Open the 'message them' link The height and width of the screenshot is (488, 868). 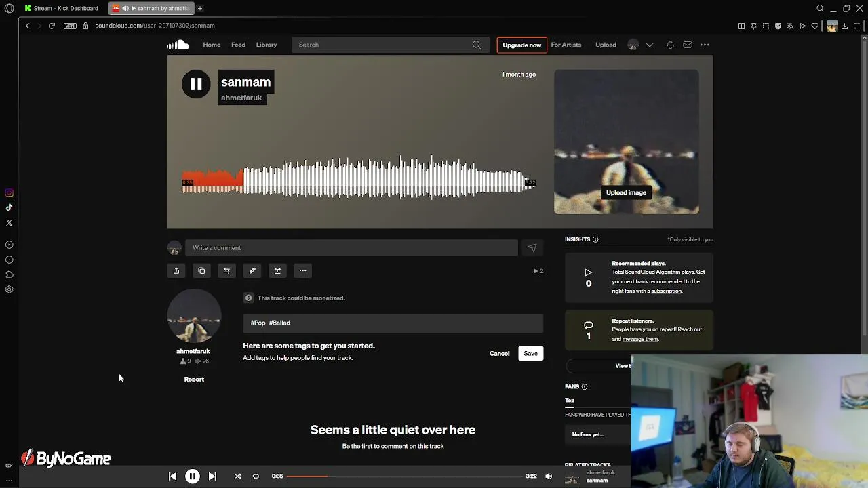[639, 339]
